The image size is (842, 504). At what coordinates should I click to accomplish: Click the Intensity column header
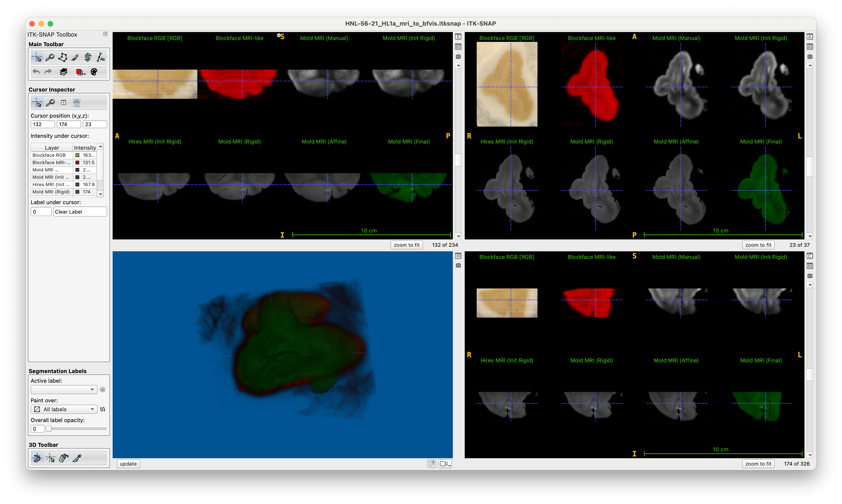85,148
